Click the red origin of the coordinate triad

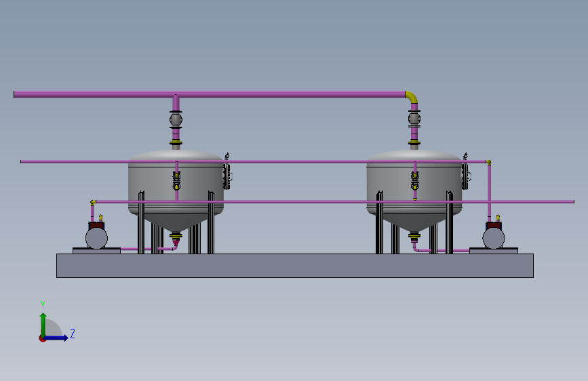42,338
